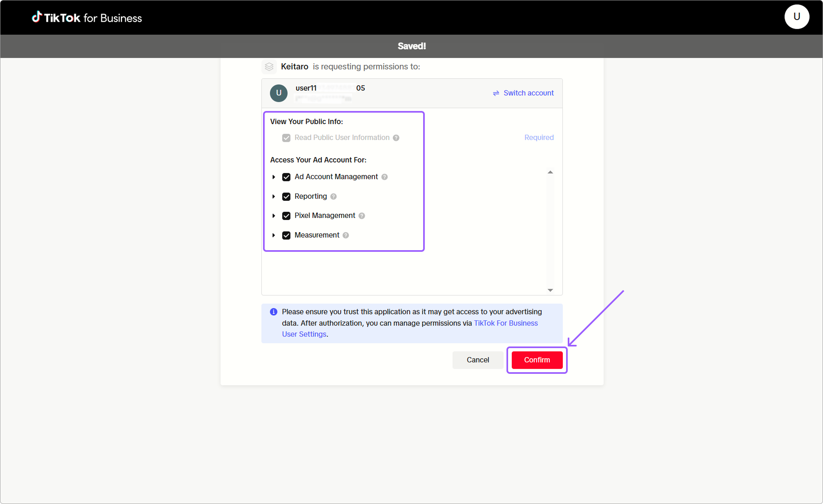The image size is (823, 504).
Task: Click 'Access Your Ad Account For:' heading
Action: 318,160
